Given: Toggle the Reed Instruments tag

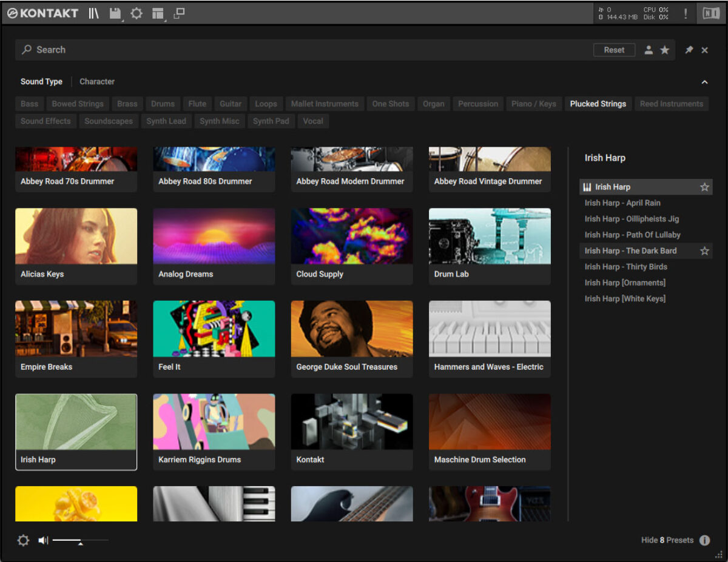Looking at the screenshot, I should 672,104.
